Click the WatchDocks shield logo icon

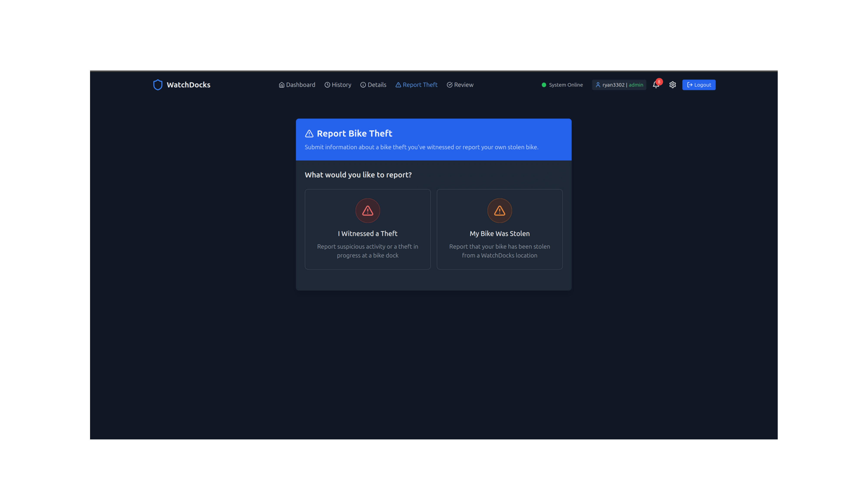[x=158, y=85]
